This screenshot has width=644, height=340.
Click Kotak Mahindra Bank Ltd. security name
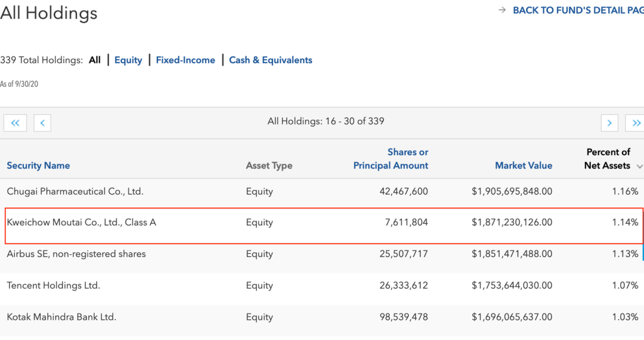pyautogui.click(x=61, y=317)
